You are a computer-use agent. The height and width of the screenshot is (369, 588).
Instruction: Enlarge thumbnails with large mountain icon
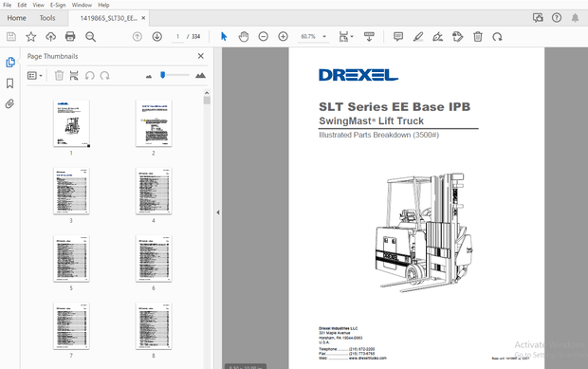pyautogui.click(x=200, y=75)
